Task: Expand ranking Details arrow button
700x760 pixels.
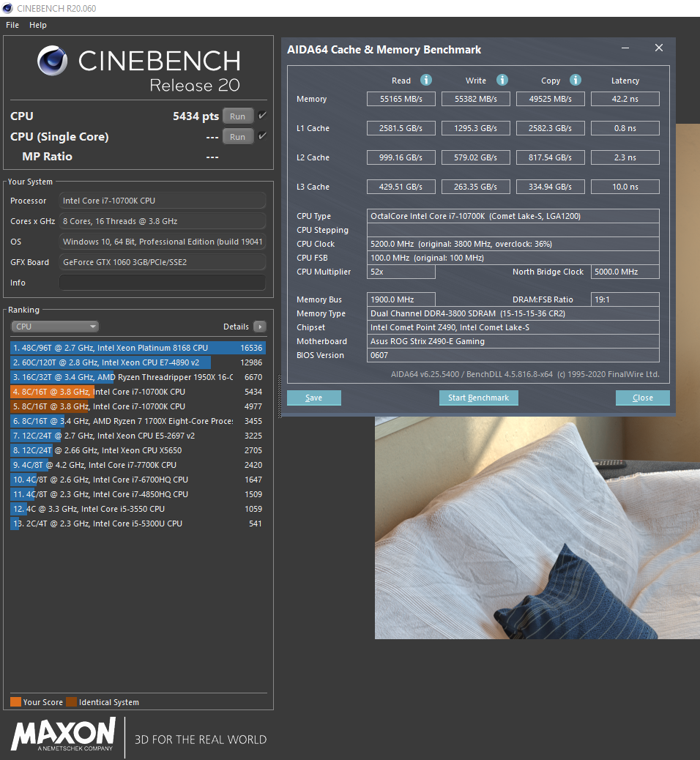Action: tap(260, 327)
